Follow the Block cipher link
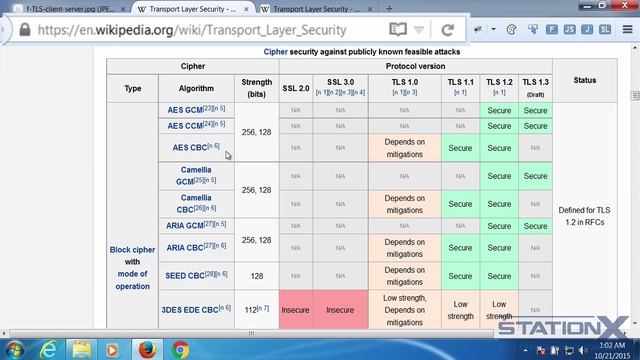This screenshot has height=360, width=640. point(132,250)
